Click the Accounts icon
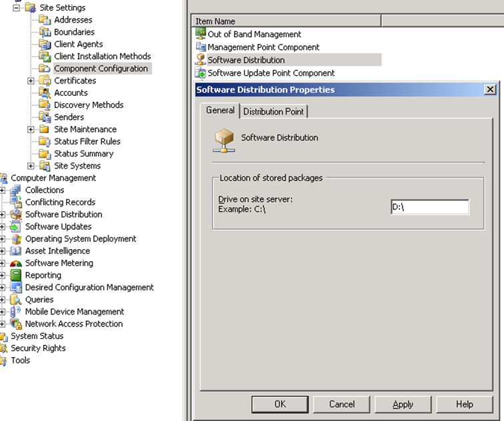 pyautogui.click(x=45, y=93)
